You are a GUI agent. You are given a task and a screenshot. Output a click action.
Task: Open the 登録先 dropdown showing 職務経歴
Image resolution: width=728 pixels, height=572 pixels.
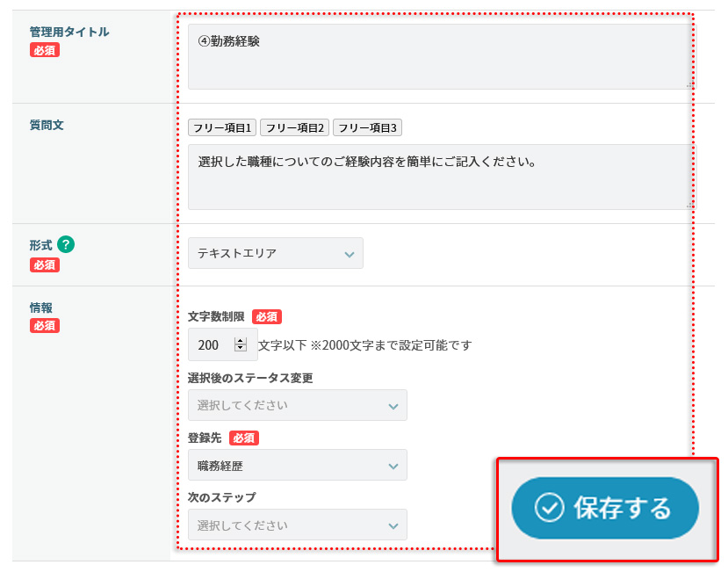click(x=297, y=465)
